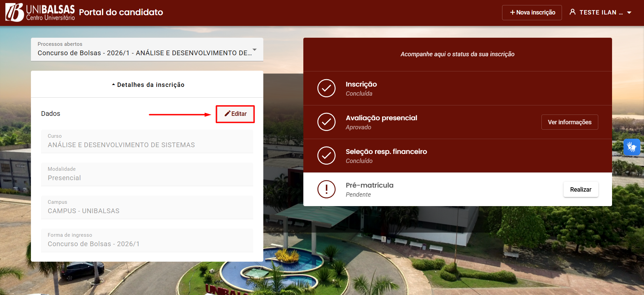
Task: Click the Curso field
Action: coord(147,141)
